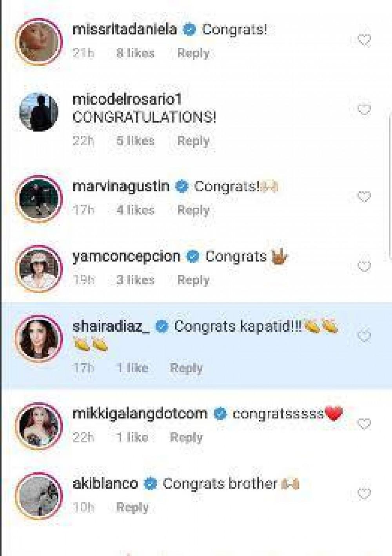Tap the heart on micodelrosario1's comment
392x556 pixels.
point(364,110)
